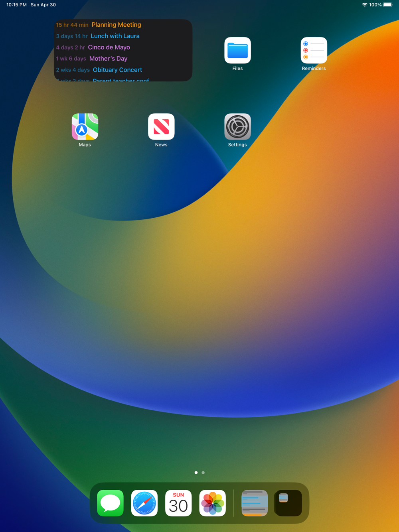This screenshot has width=399, height=532.
Task: Tap the 100% battery percentage
Action: tap(375, 5)
